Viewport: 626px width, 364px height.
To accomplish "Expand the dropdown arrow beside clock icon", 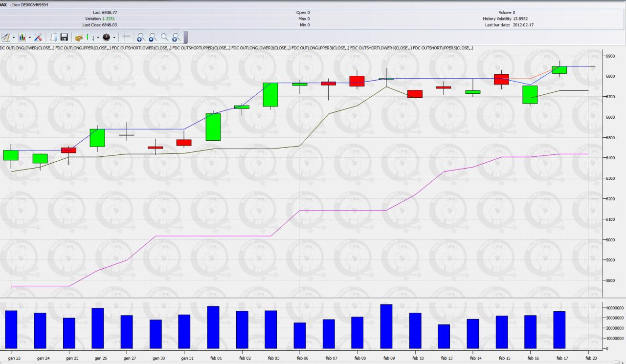I will [114, 38].
